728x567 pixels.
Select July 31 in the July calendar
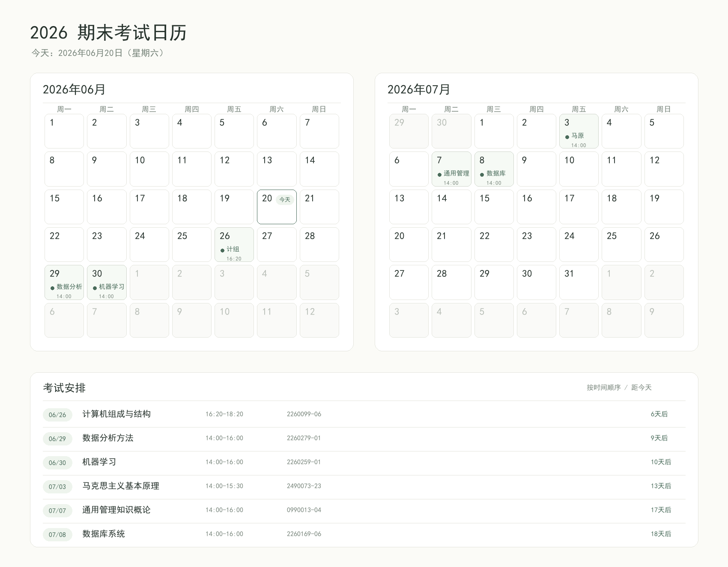[x=579, y=282]
